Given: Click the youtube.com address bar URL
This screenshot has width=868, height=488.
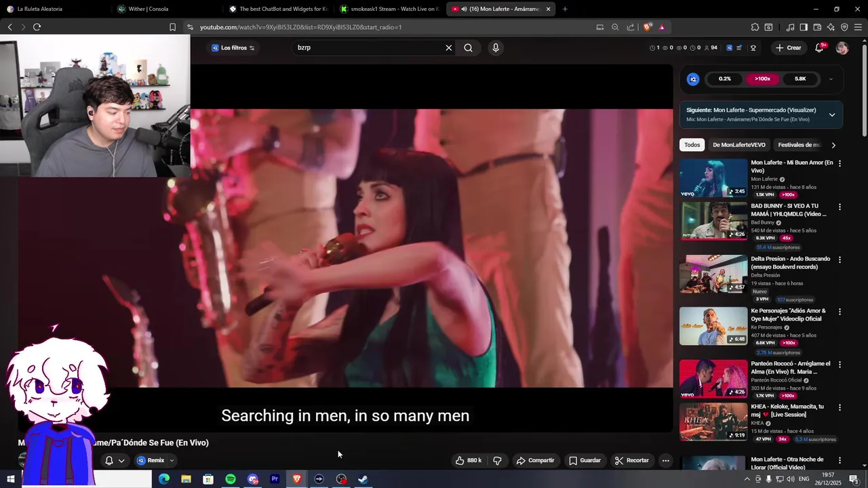Looking at the screenshot, I should [x=300, y=27].
